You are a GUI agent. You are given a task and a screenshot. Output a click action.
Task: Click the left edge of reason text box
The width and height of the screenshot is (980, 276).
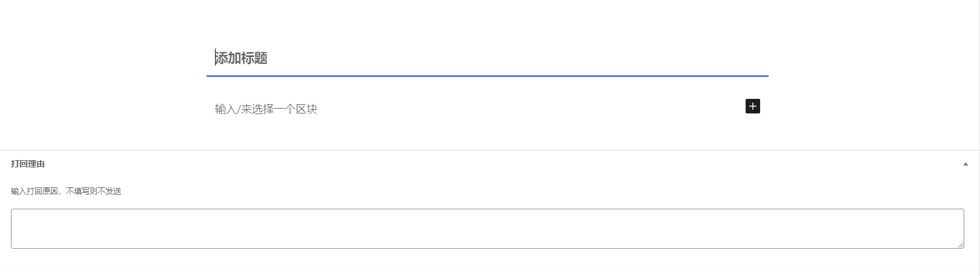click(x=13, y=229)
